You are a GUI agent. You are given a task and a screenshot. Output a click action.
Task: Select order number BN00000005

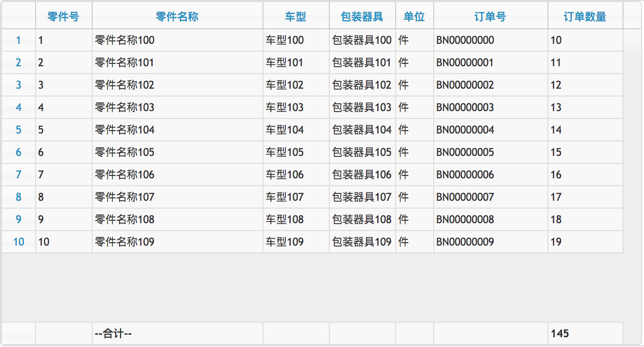point(491,153)
